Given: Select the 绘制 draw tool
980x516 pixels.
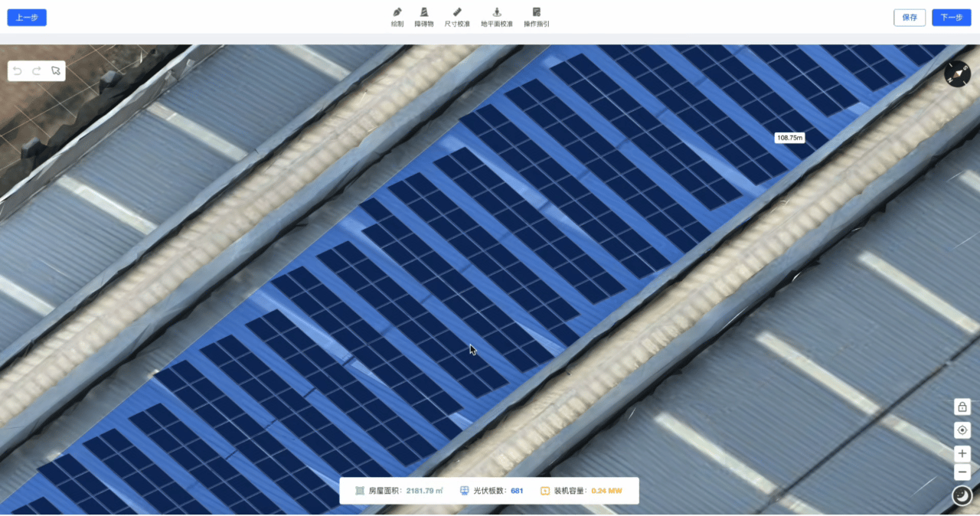Looking at the screenshot, I should click(x=397, y=17).
